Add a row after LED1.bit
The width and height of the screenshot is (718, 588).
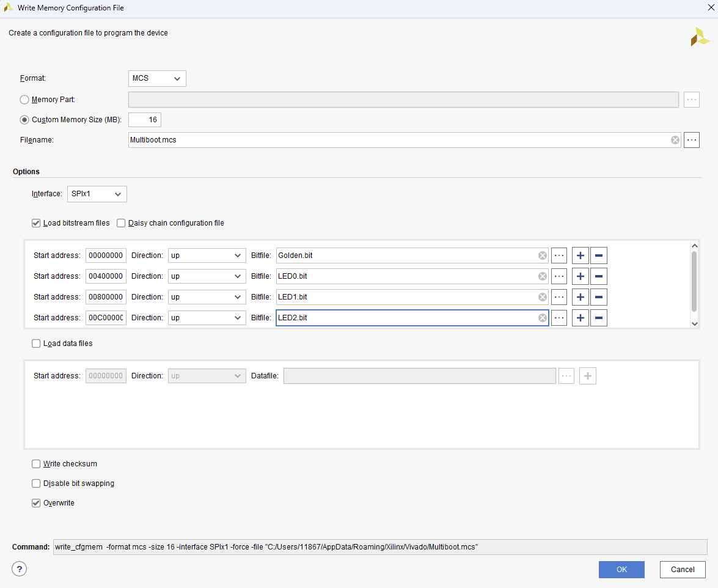(x=580, y=297)
